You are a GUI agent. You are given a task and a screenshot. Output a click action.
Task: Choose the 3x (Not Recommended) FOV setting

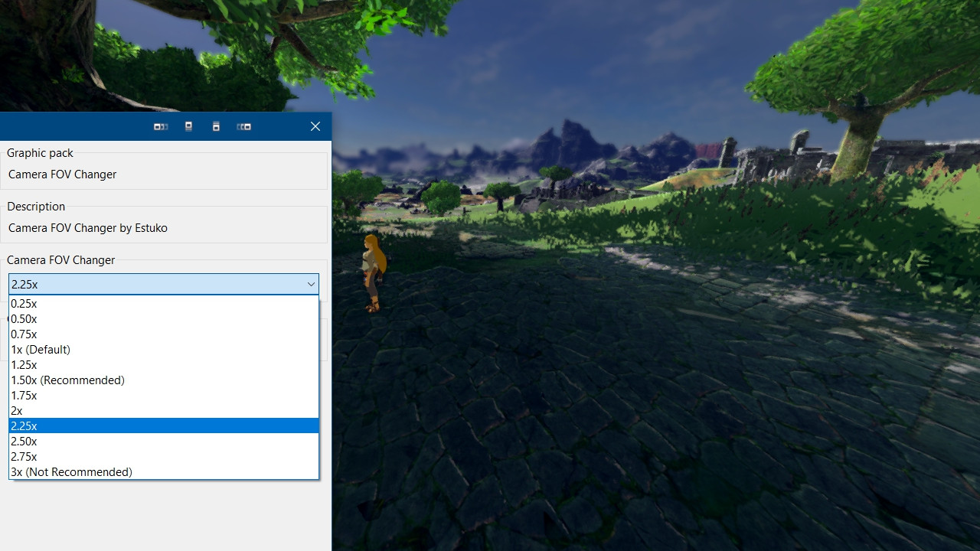pos(71,471)
